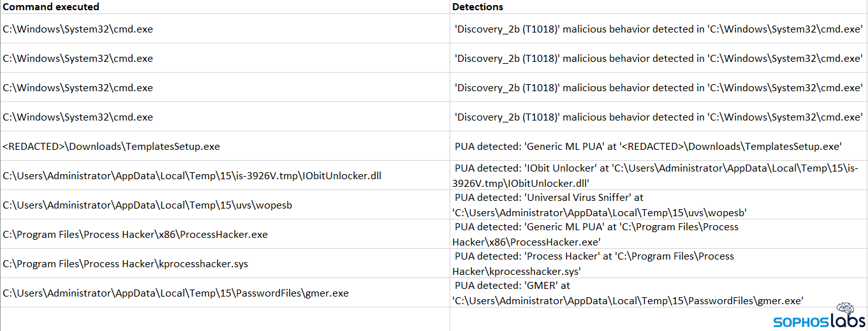Select the 'IObit Unlocker' PUA detection cell
868x331 pixels.
657,175
